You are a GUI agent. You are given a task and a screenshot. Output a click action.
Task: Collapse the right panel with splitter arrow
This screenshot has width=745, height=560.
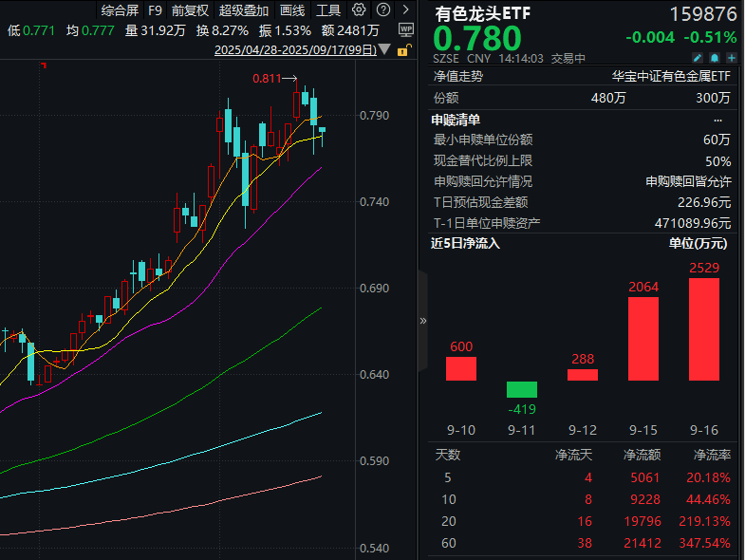[422, 321]
